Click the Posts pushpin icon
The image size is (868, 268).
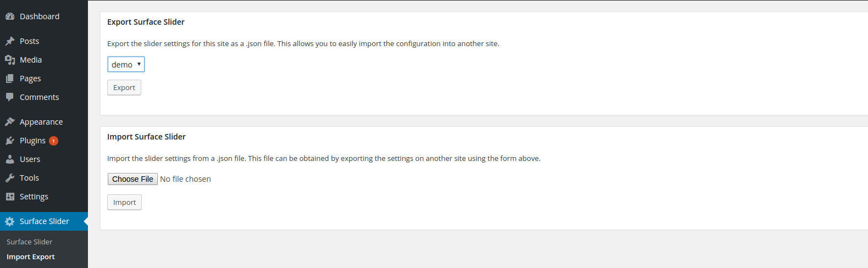coord(10,41)
